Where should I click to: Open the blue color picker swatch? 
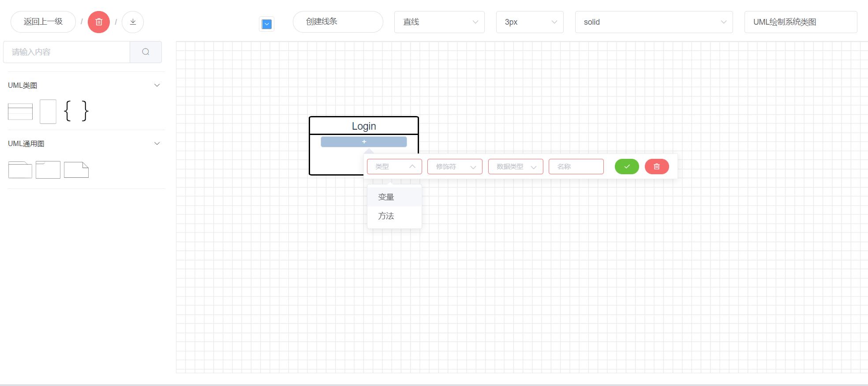click(266, 24)
